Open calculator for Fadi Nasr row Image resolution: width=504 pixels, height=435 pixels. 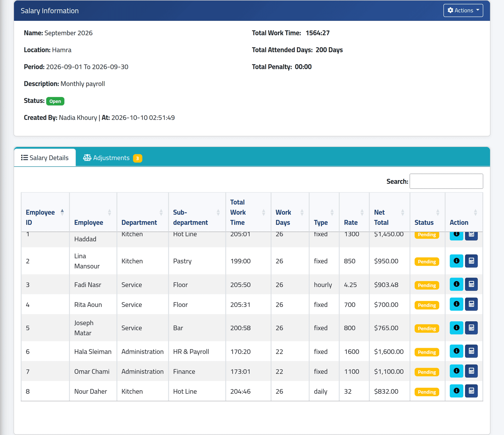pyautogui.click(x=471, y=284)
